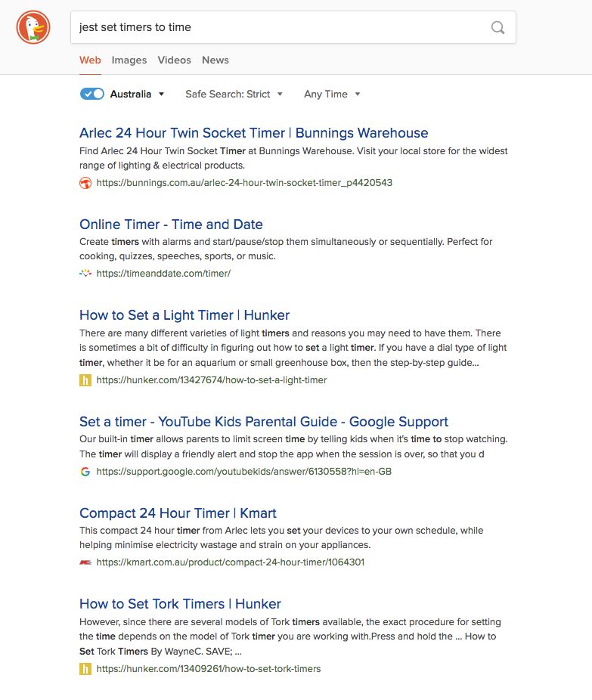Click the Hunker favicon beside how-to-set-tork-timers URL
592x700 pixels.
coord(85,669)
